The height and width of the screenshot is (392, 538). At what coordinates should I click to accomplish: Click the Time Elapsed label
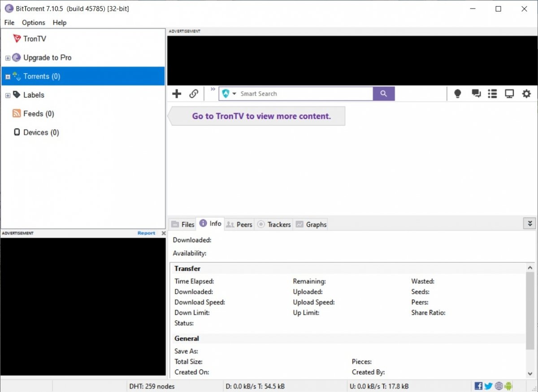point(194,282)
